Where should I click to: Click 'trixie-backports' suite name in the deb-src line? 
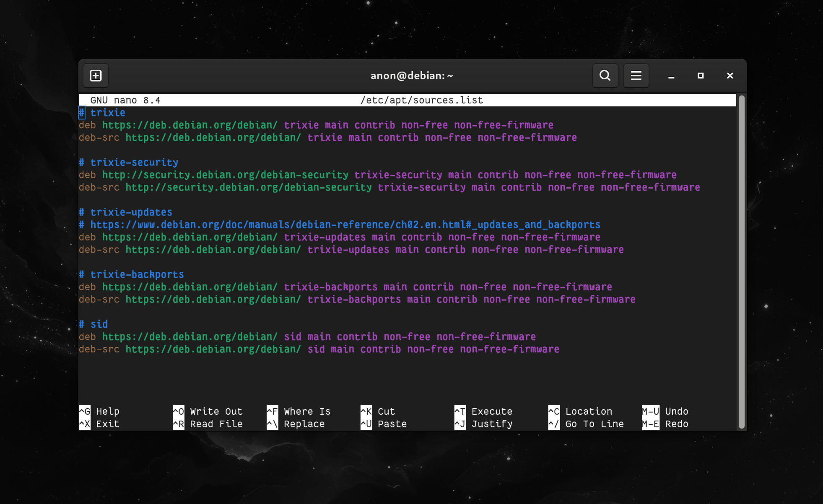354,300
